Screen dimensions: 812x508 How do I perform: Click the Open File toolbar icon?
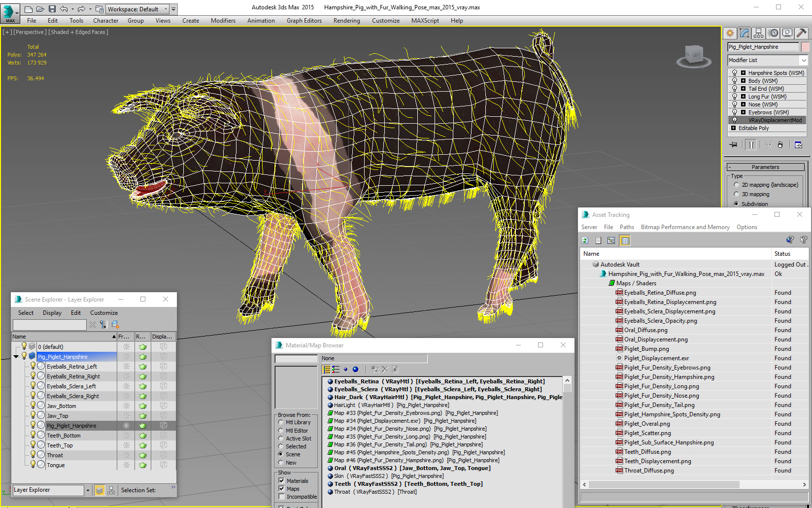[40, 9]
